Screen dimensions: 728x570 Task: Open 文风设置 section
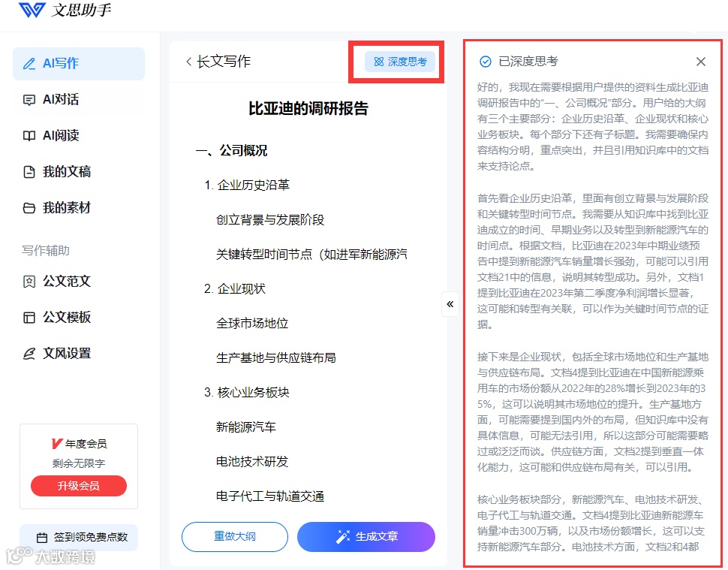[x=79, y=354]
